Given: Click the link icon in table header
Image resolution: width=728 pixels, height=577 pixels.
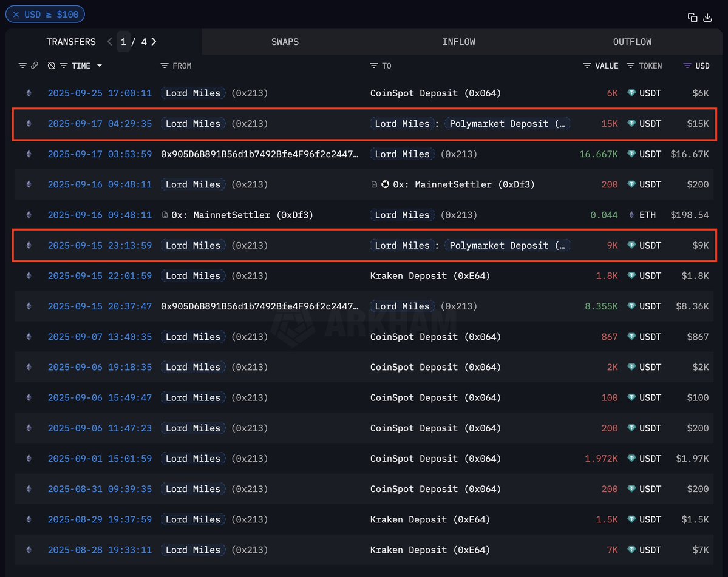Looking at the screenshot, I should click(x=35, y=66).
